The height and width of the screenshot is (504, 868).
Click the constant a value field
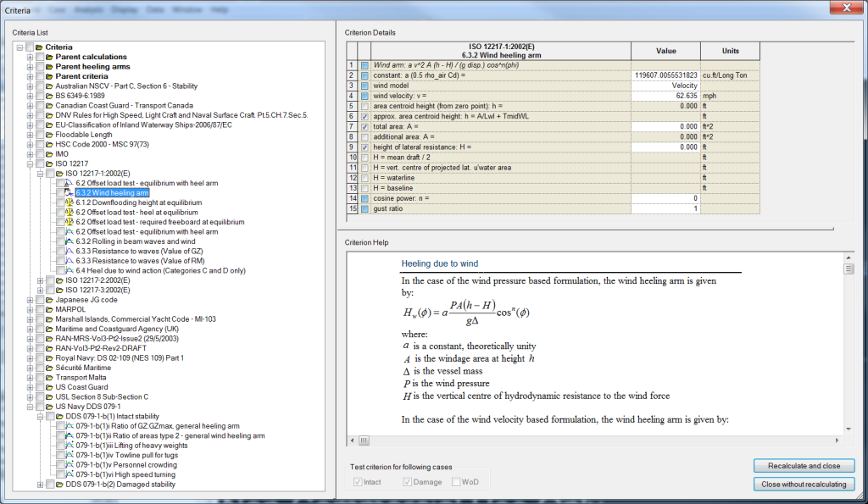[x=665, y=75]
